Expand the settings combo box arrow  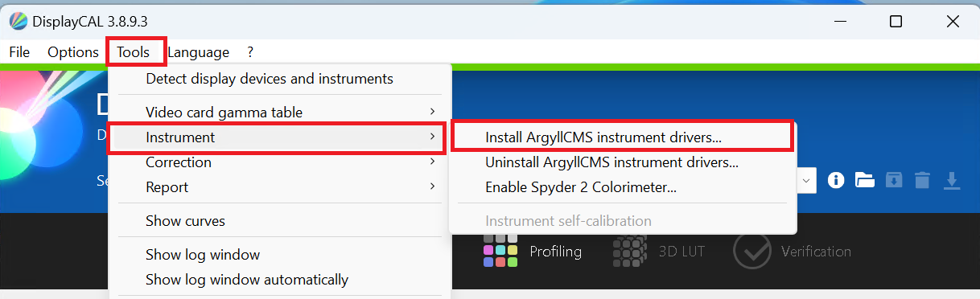tap(807, 180)
